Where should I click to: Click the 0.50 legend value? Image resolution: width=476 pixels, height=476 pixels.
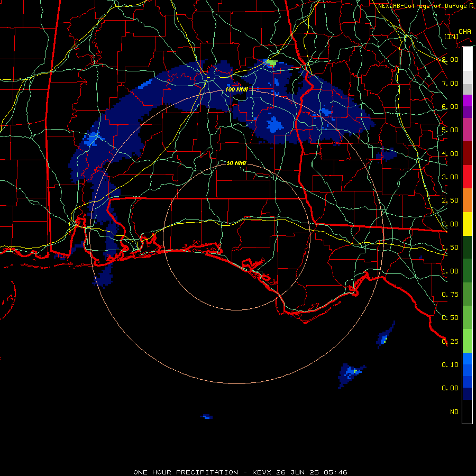point(450,318)
